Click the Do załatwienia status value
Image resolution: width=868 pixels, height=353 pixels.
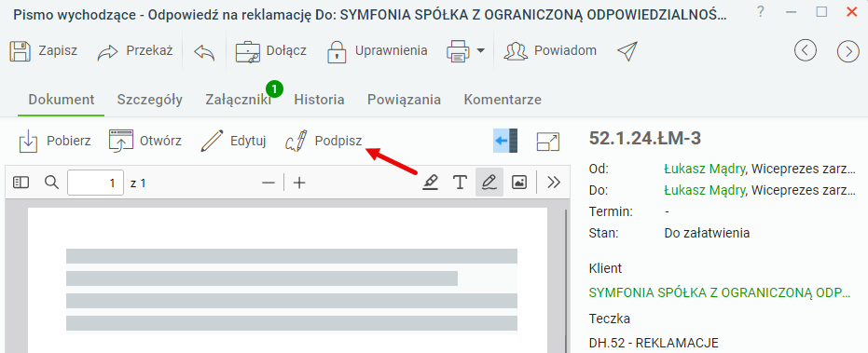(707, 233)
